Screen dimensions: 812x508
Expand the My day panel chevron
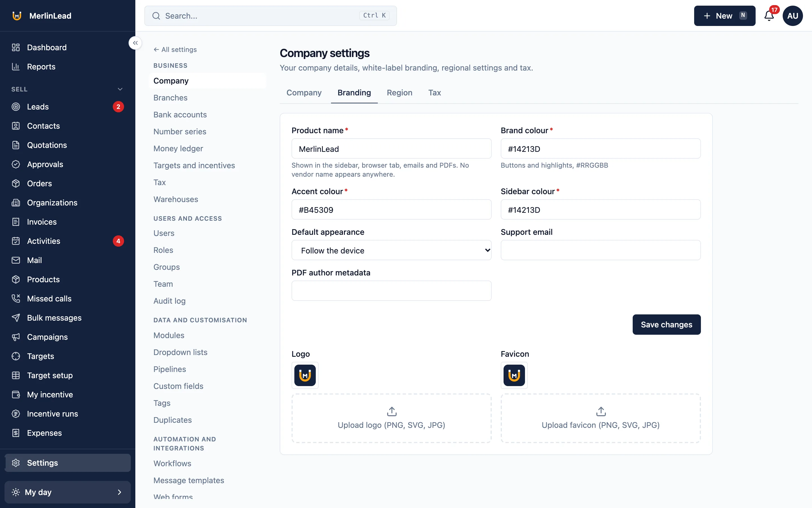120,492
